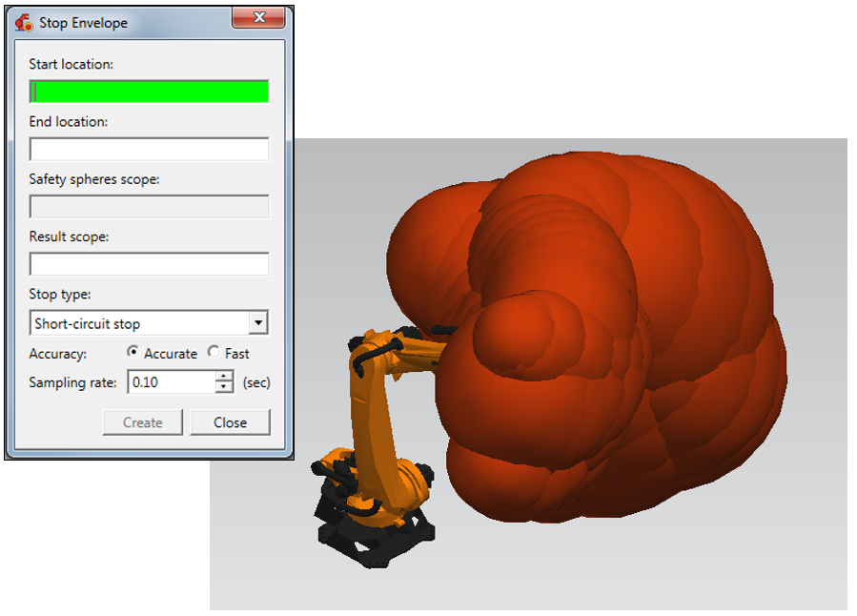This screenshot has height=616, width=857.
Task: Click the Sampling rate value field
Action: pos(170,382)
